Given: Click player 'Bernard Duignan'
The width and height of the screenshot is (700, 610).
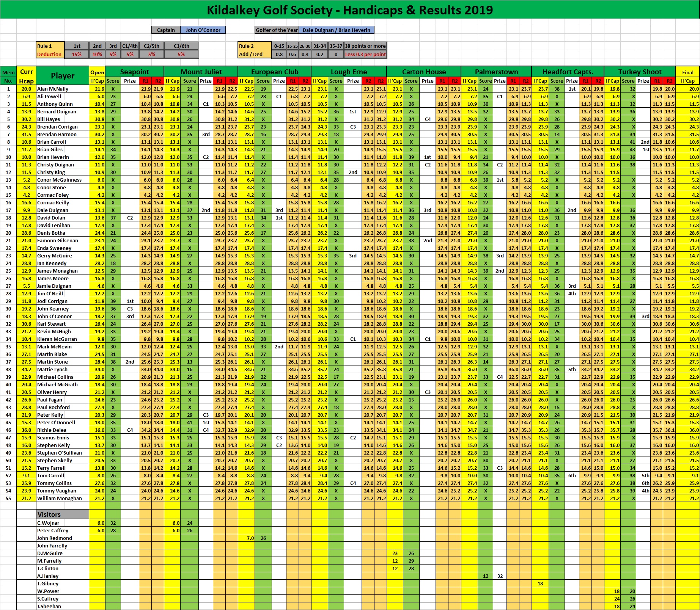Looking at the screenshot, I should coord(63,111).
